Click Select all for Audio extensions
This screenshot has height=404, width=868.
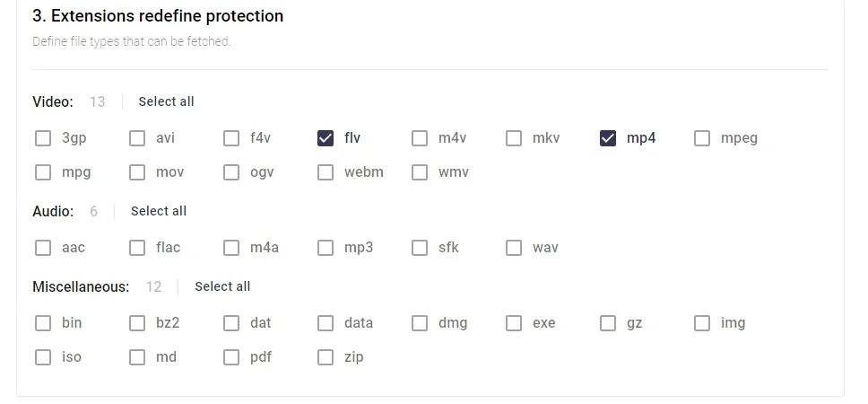pos(159,211)
